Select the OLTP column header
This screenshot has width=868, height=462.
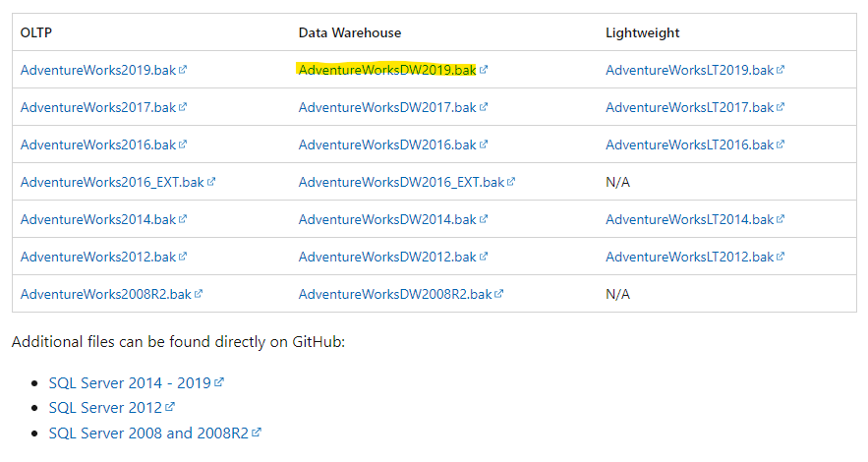tap(36, 32)
